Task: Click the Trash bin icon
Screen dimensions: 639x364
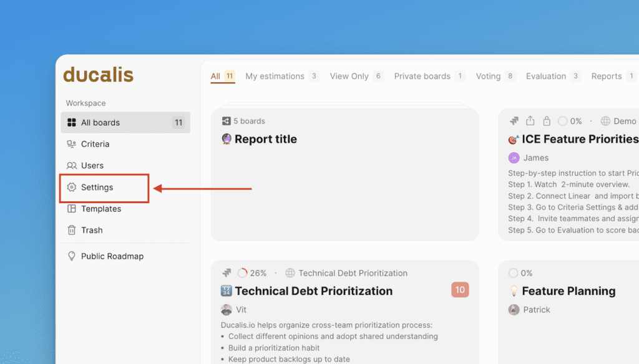Action: pyautogui.click(x=72, y=230)
